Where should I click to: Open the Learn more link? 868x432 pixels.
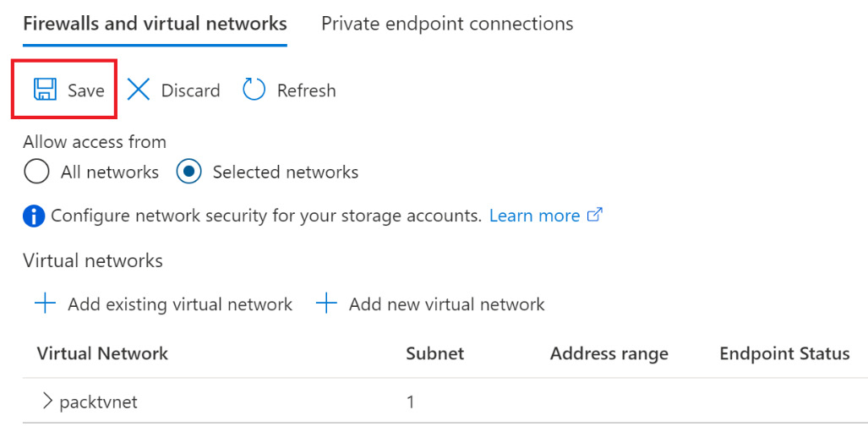[534, 216]
